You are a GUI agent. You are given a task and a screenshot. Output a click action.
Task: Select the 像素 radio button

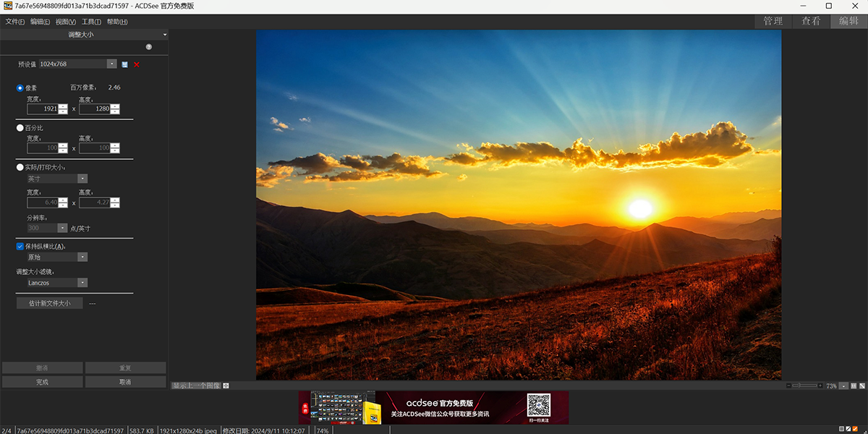coord(20,88)
